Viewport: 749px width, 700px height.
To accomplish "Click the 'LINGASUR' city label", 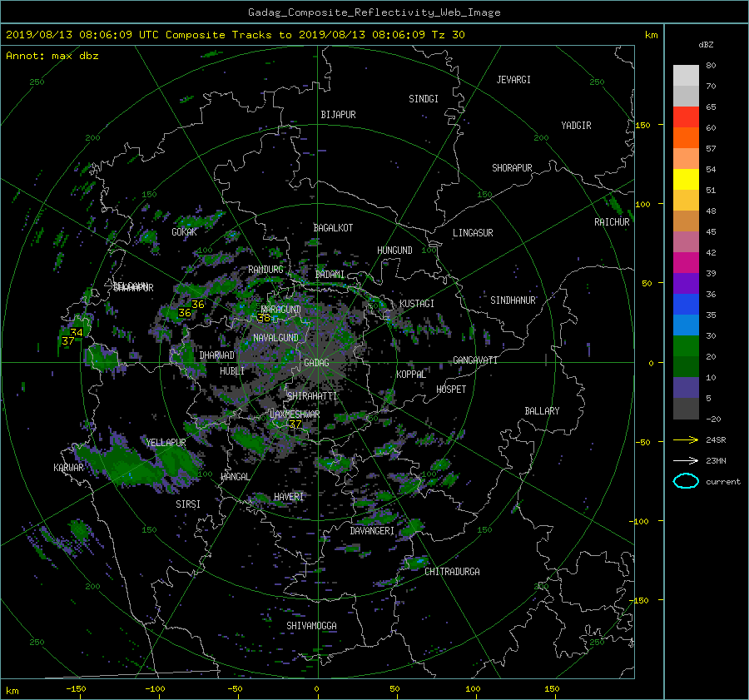I will (473, 233).
